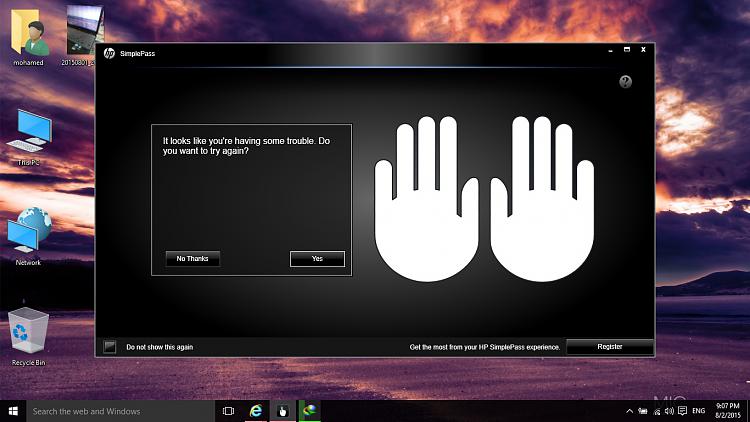Open the Windows Start menu

(13, 411)
